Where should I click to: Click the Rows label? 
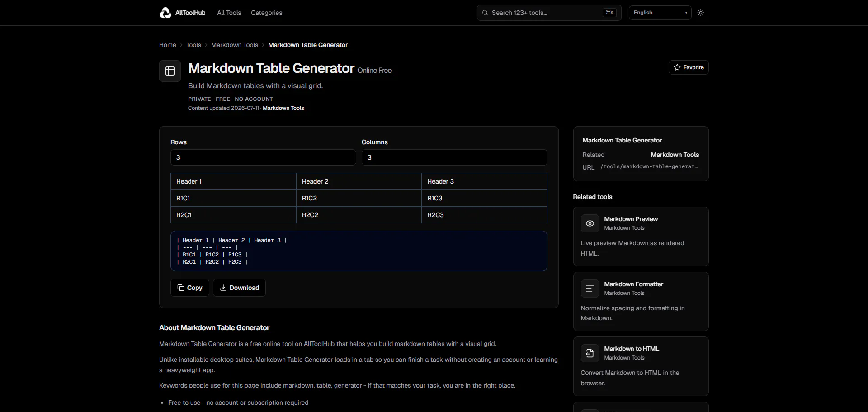179,142
